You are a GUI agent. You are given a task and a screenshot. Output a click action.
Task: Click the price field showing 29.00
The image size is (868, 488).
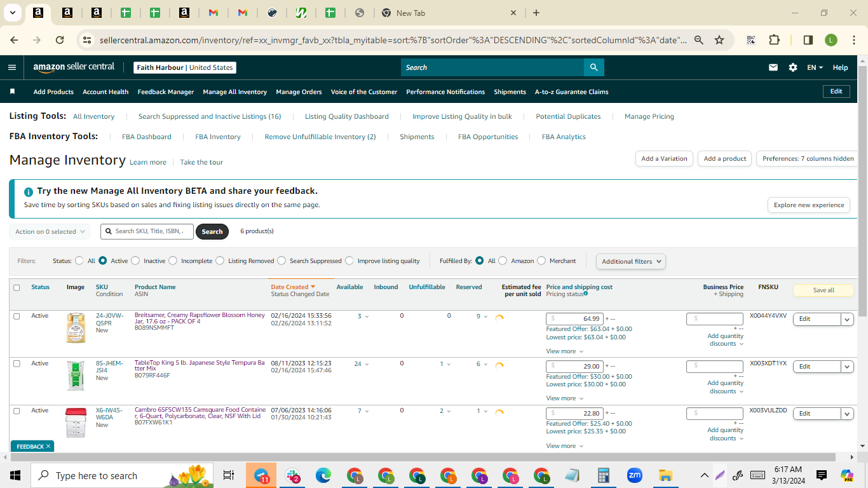[x=575, y=366]
